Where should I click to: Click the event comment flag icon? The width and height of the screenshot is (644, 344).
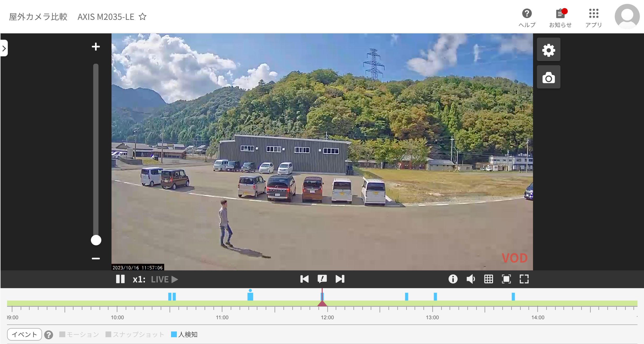(322, 279)
